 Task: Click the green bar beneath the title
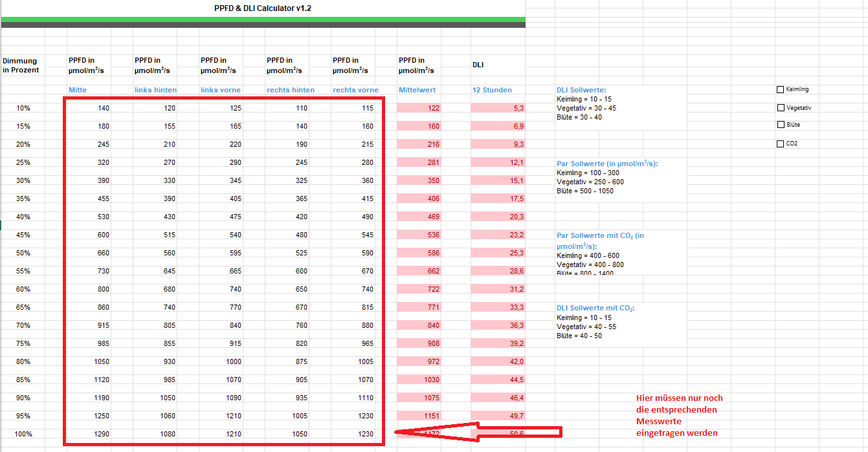point(263,19)
